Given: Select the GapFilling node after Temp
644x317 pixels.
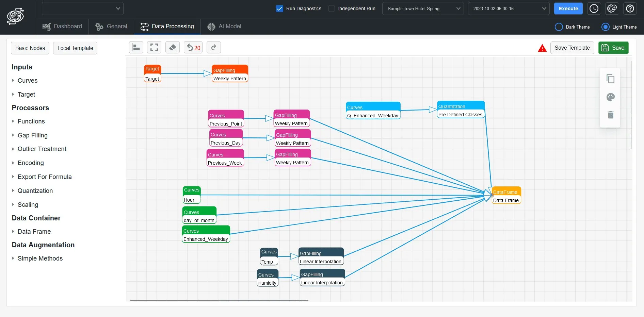Looking at the screenshot, I should [x=321, y=256].
